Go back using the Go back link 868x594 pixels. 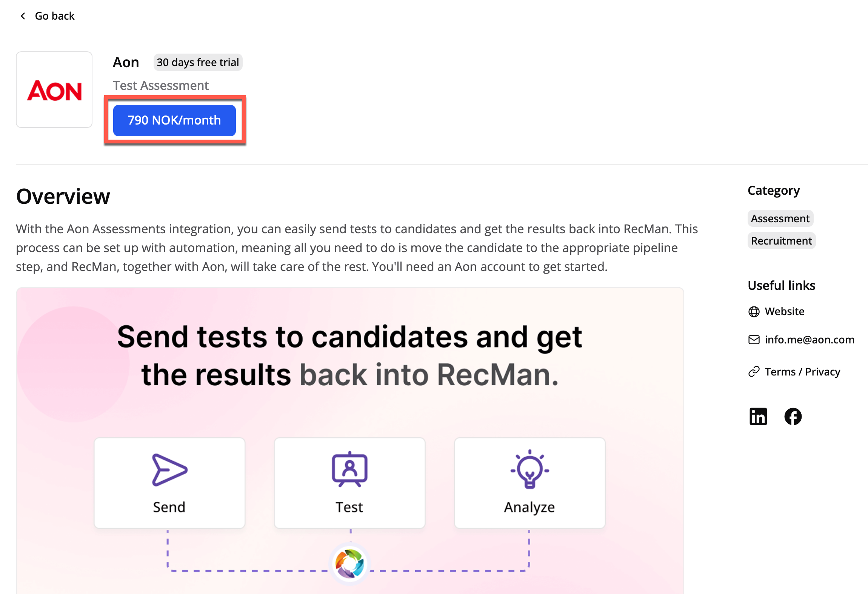(55, 16)
